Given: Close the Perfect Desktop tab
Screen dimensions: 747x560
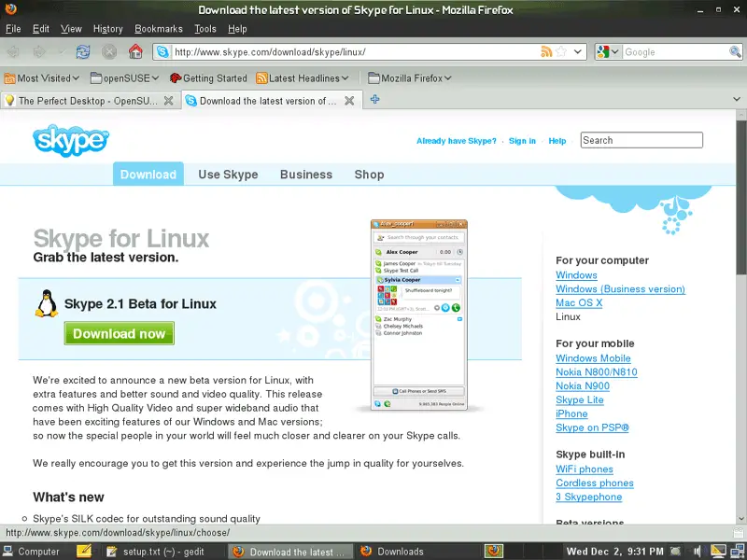Looking at the screenshot, I should coord(168,101).
